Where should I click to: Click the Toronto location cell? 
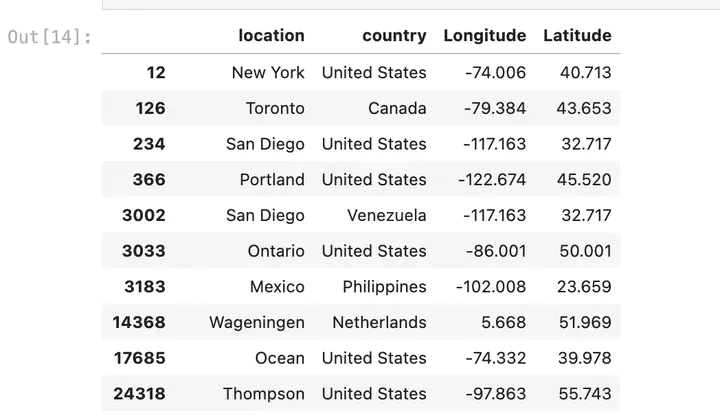(275, 108)
